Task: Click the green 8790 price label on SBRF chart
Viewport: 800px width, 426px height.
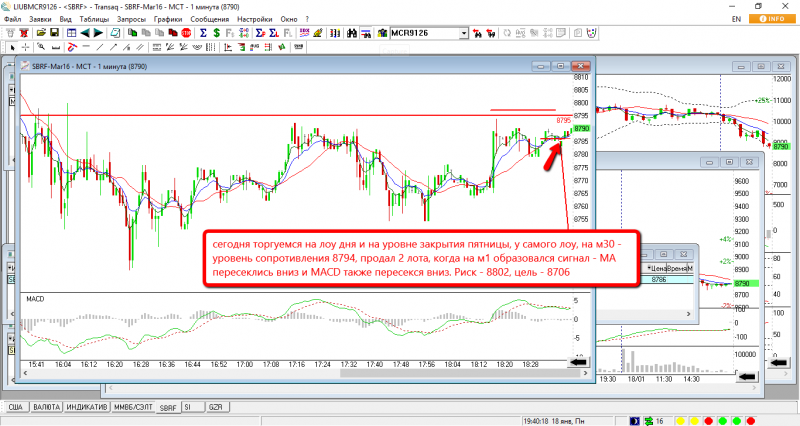Action: coord(582,129)
